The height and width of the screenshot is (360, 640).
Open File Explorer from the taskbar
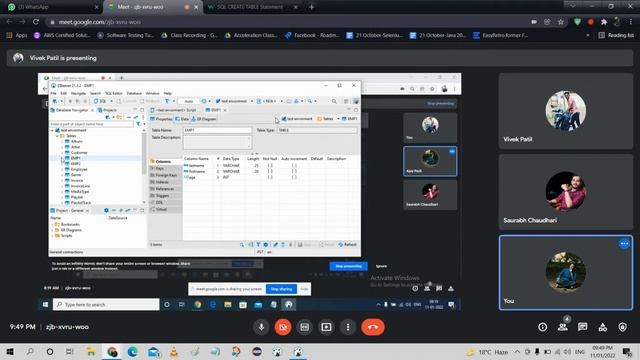point(91,351)
